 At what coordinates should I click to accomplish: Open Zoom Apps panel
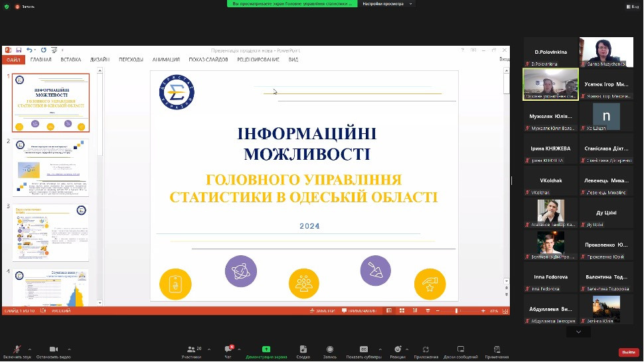coord(426,351)
